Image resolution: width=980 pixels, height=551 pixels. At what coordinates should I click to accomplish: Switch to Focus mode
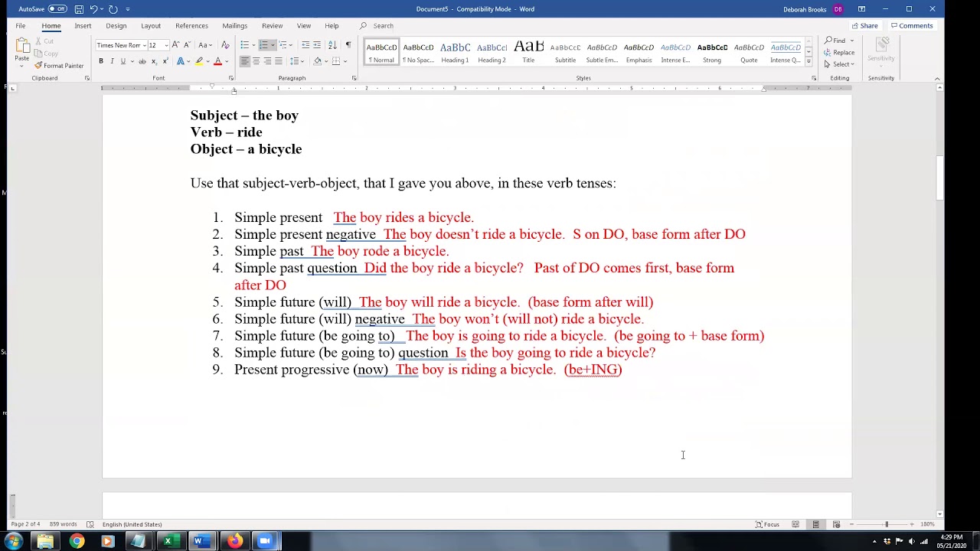(x=767, y=524)
